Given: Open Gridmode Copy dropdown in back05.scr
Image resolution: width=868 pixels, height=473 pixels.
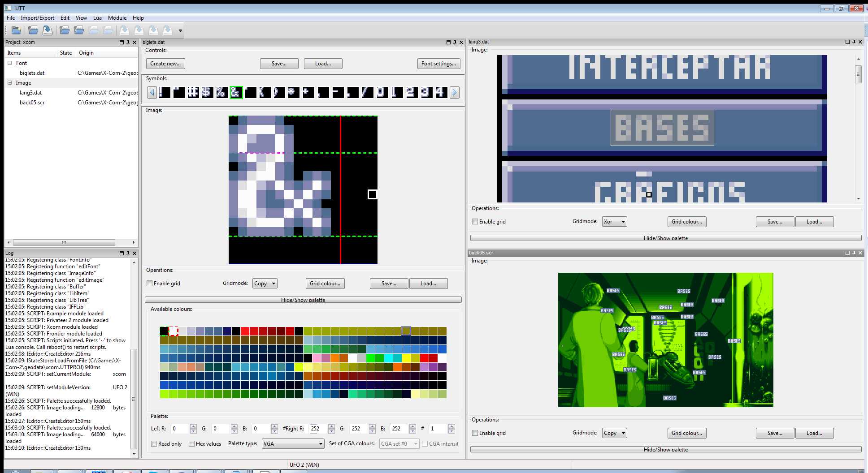Looking at the screenshot, I should tap(614, 433).
